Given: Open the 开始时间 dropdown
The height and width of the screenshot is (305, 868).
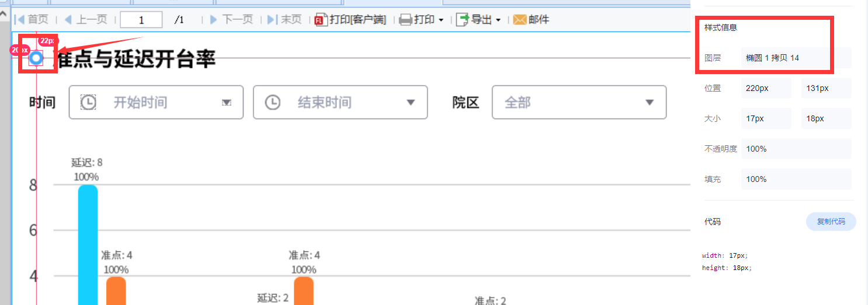Looking at the screenshot, I should pos(227,103).
